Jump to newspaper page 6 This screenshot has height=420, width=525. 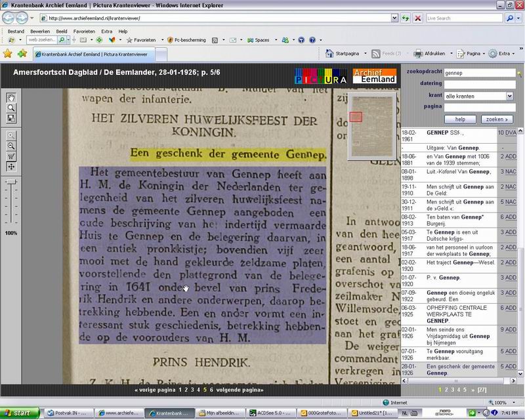click(211, 390)
